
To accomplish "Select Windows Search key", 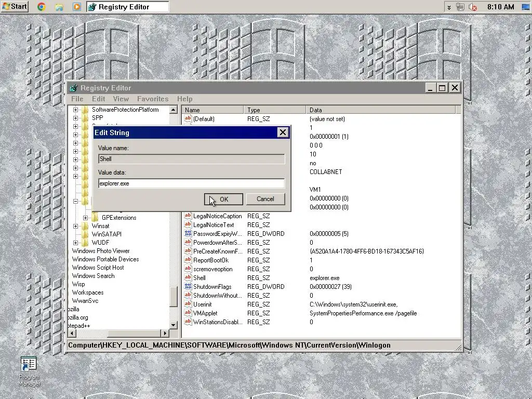I will tap(94, 276).
